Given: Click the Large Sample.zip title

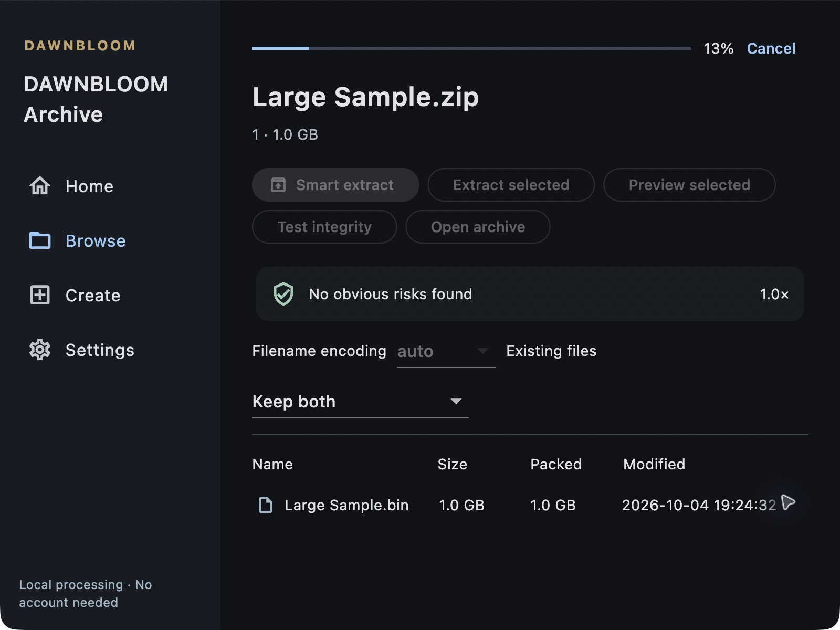Looking at the screenshot, I should 366,97.
